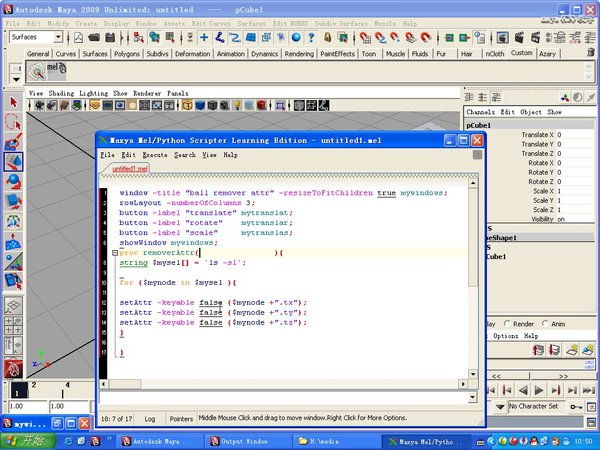Expand the Scripter output pane dropdown arrow
The height and width of the screenshot is (450, 600).
pos(473,397)
